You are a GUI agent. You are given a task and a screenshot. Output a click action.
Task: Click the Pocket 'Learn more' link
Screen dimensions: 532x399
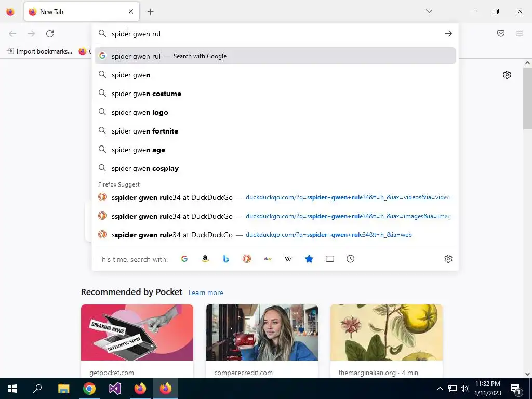(x=206, y=293)
